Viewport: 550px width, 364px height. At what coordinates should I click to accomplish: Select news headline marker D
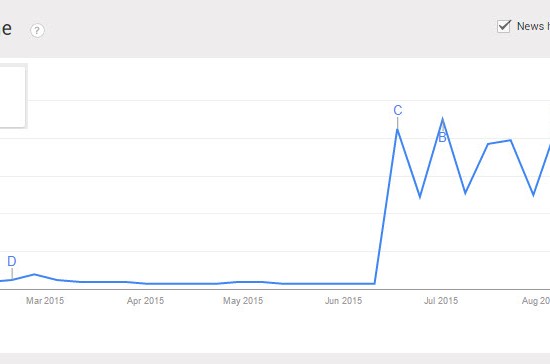[x=12, y=262]
